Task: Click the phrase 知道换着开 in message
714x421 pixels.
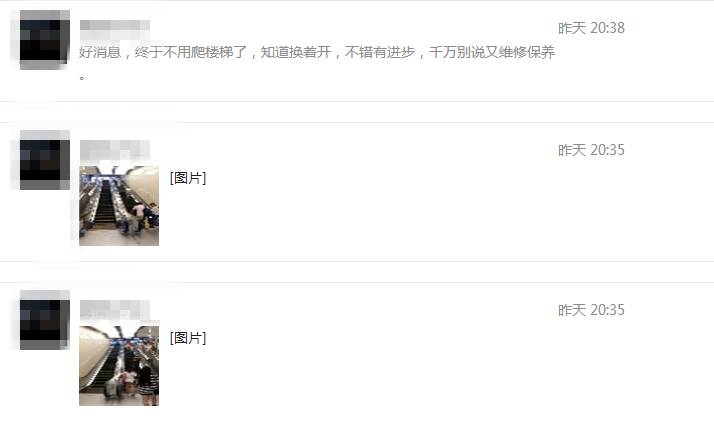Action: pyautogui.click(x=296, y=52)
